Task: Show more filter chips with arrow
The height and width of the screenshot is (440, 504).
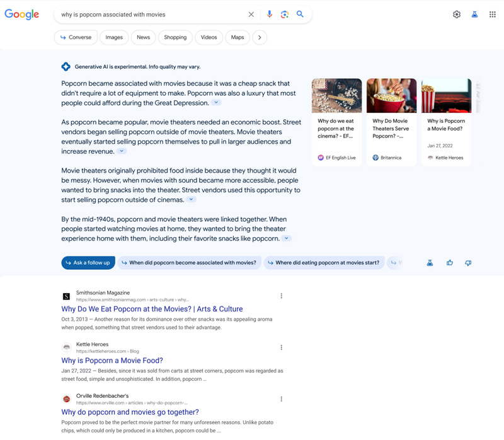Action: pos(260,37)
